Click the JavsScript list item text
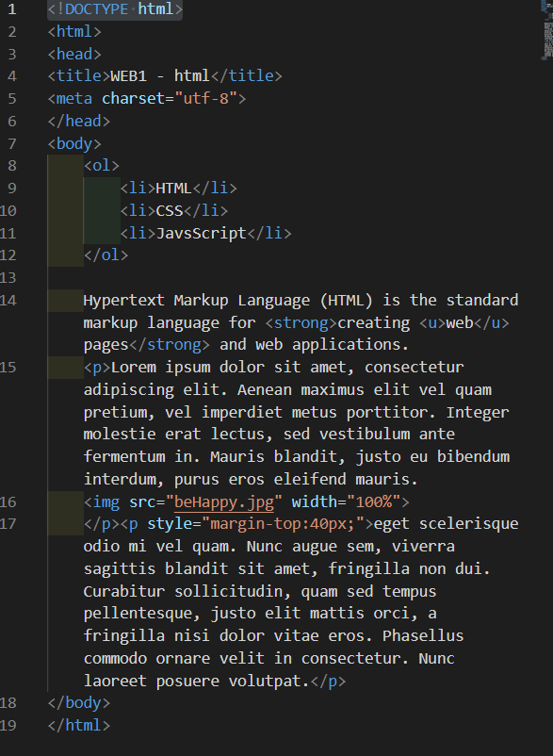Screen dimensions: 553x756 click(x=202, y=234)
